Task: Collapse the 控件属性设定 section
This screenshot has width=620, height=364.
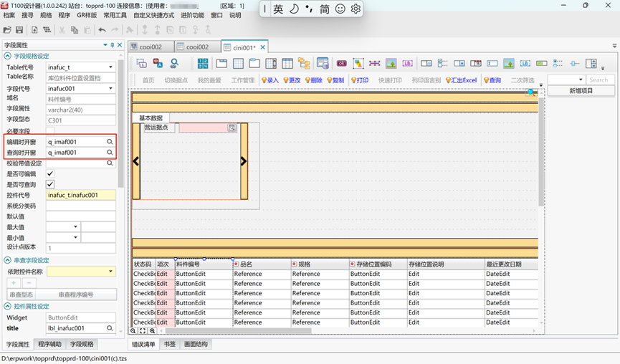Action: (x=7, y=306)
